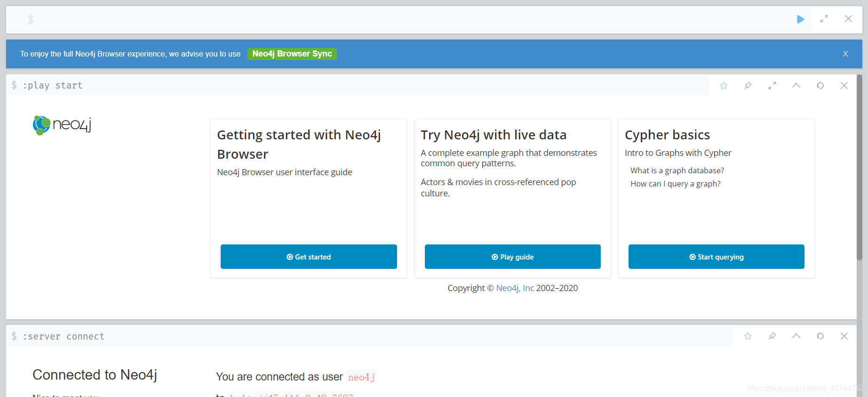Favorite the :server connect frame
Viewport: 868px width, 397px height.
pos(748,336)
